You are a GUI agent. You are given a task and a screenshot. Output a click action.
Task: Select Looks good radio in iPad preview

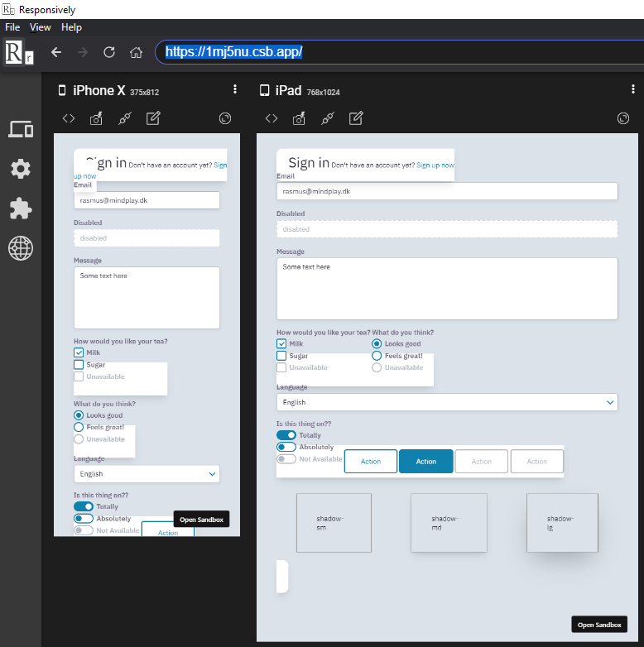click(x=377, y=343)
